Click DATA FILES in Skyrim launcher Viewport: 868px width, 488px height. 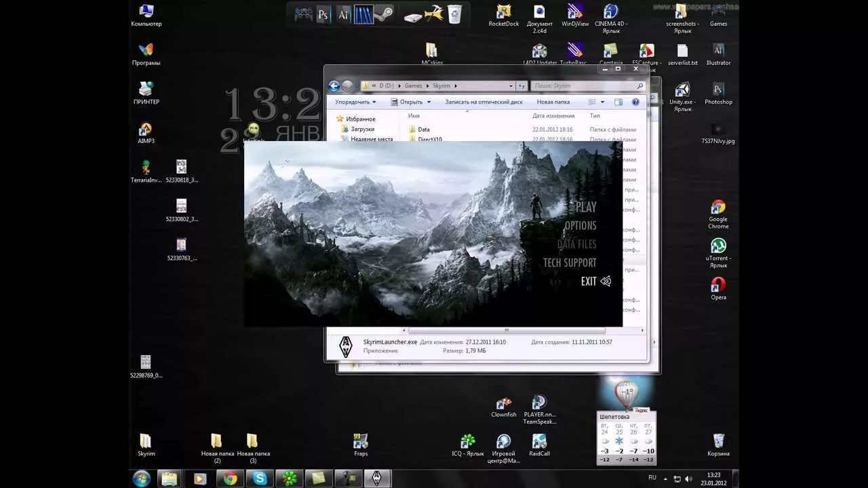coord(577,244)
